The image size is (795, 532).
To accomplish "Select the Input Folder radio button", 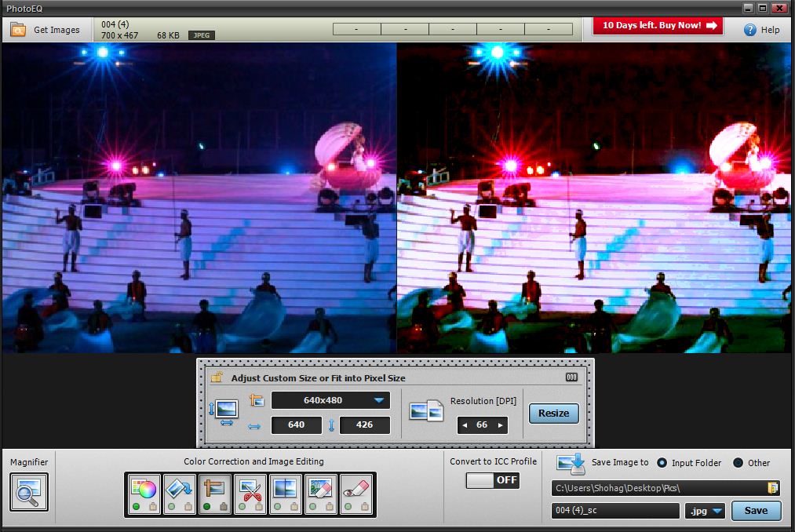I will coord(662,463).
